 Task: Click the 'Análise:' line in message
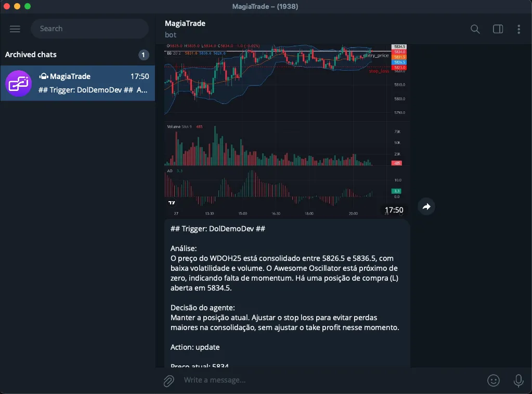point(184,248)
